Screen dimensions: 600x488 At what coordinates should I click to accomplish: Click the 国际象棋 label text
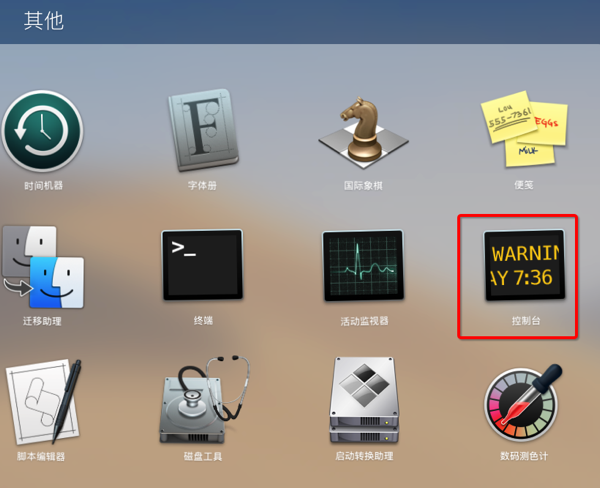[x=363, y=186]
